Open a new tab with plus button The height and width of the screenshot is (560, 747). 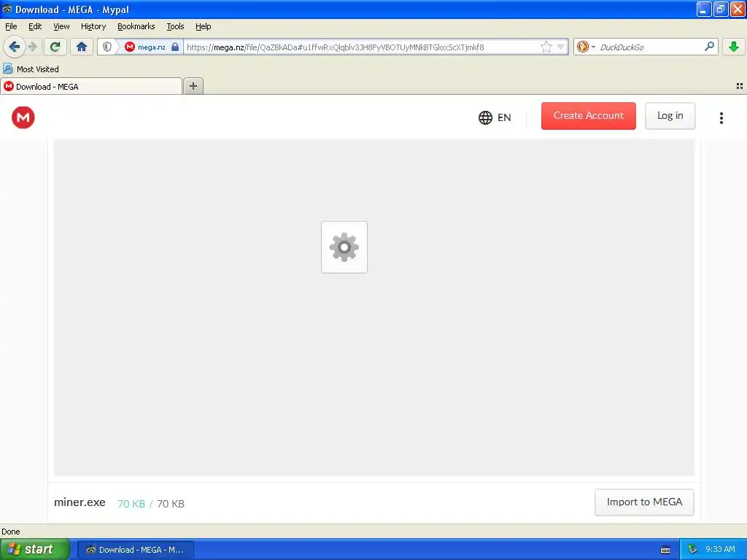tap(193, 86)
